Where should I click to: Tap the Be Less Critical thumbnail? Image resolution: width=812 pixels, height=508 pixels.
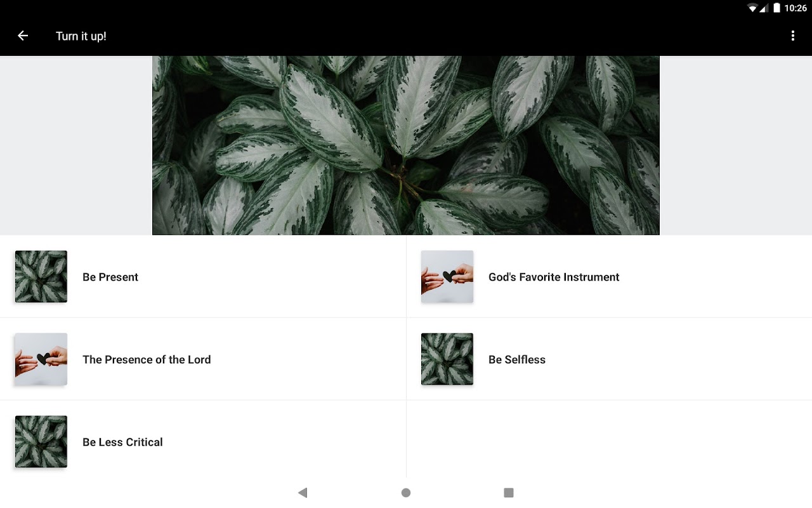pos(41,441)
